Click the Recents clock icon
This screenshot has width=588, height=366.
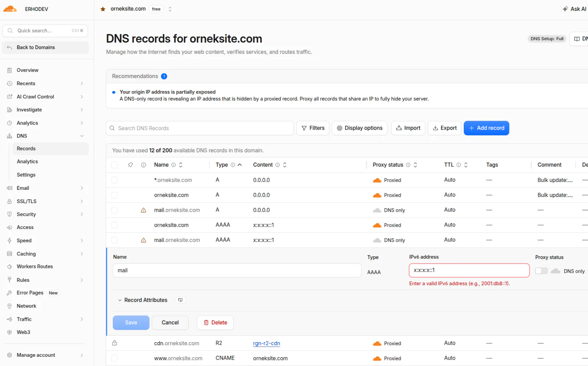click(x=10, y=83)
